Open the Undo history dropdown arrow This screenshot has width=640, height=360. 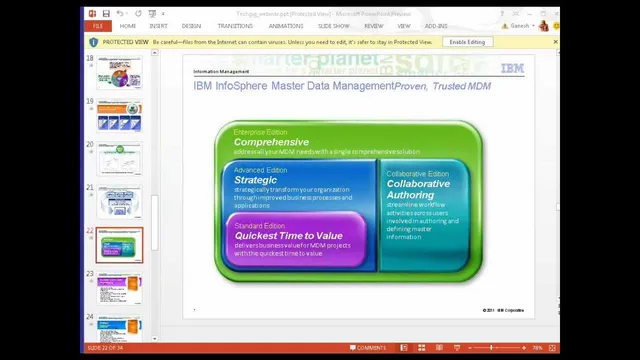[x=127, y=13]
